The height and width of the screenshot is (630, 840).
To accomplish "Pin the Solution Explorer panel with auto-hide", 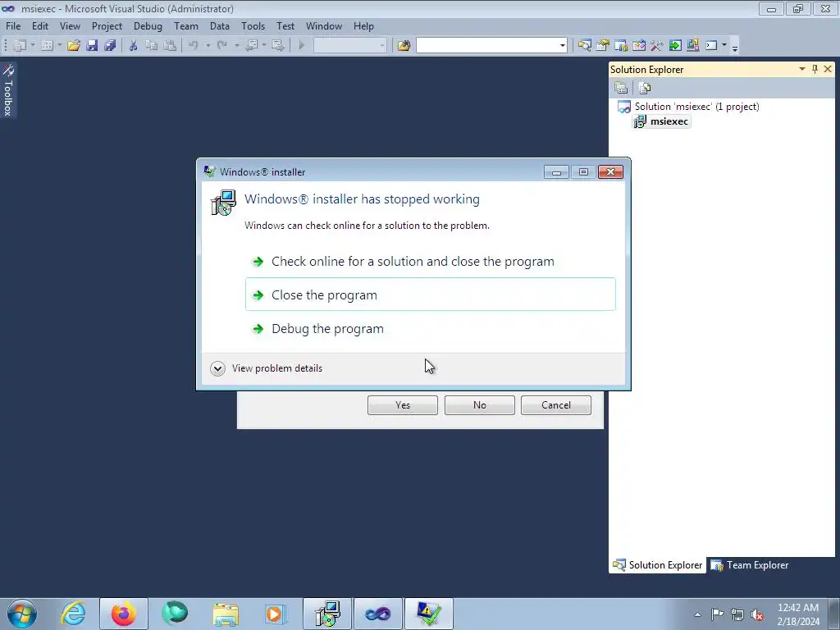I will click(815, 69).
